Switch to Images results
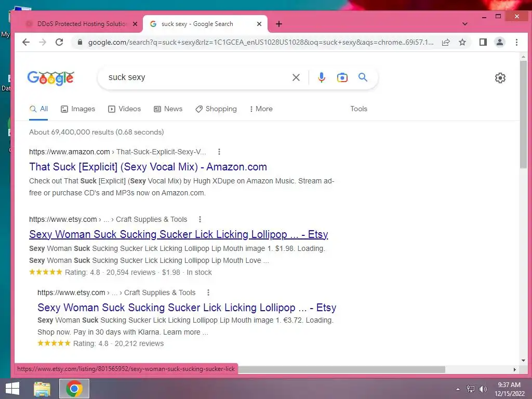The height and width of the screenshot is (399, 532). coord(78,109)
